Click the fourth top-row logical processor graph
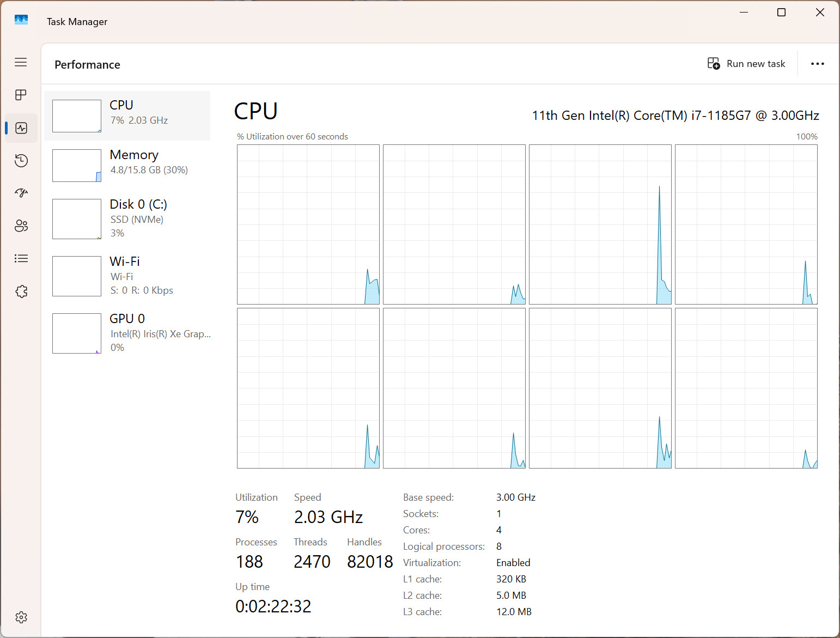 (746, 224)
